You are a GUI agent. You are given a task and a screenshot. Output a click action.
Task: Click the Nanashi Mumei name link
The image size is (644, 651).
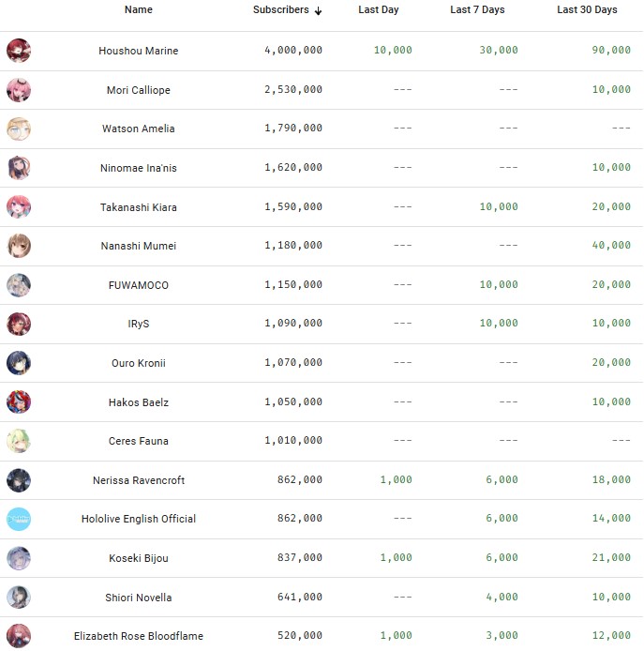[139, 246]
